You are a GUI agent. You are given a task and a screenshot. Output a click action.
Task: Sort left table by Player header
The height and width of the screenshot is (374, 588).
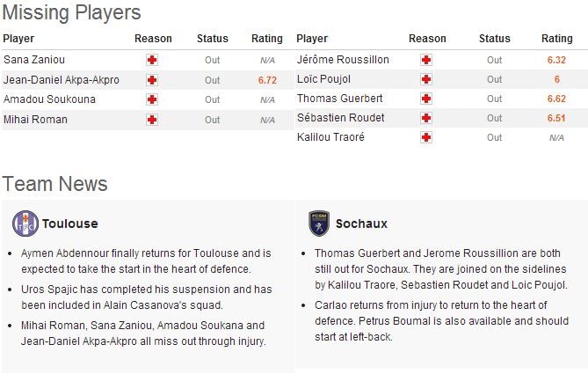pos(18,39)
